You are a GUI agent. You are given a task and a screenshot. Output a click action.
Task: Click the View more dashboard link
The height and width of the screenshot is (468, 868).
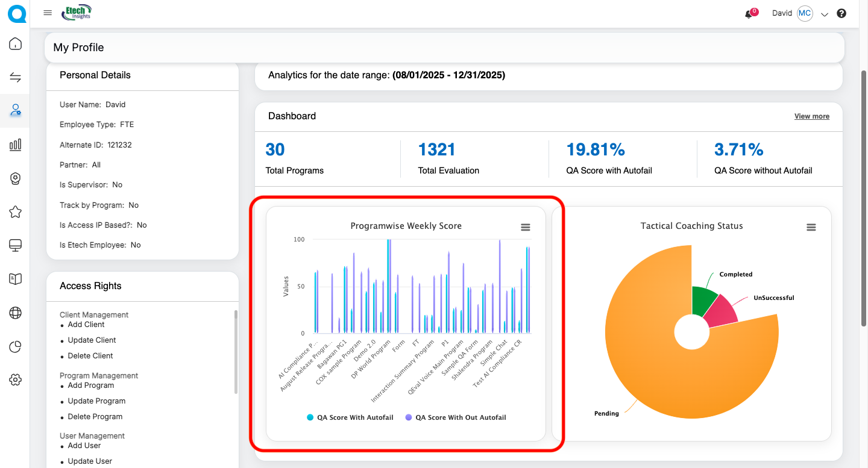coord(811,116)
